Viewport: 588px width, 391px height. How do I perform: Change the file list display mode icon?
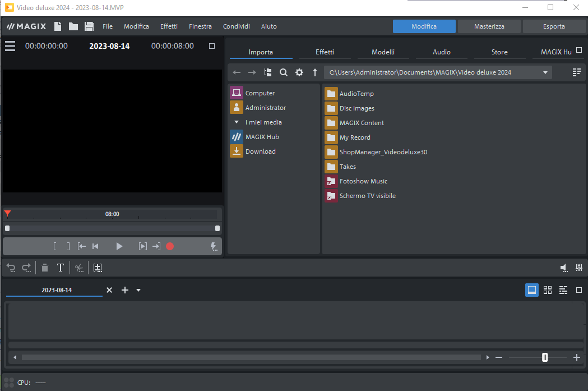click(x=577, y=72)
